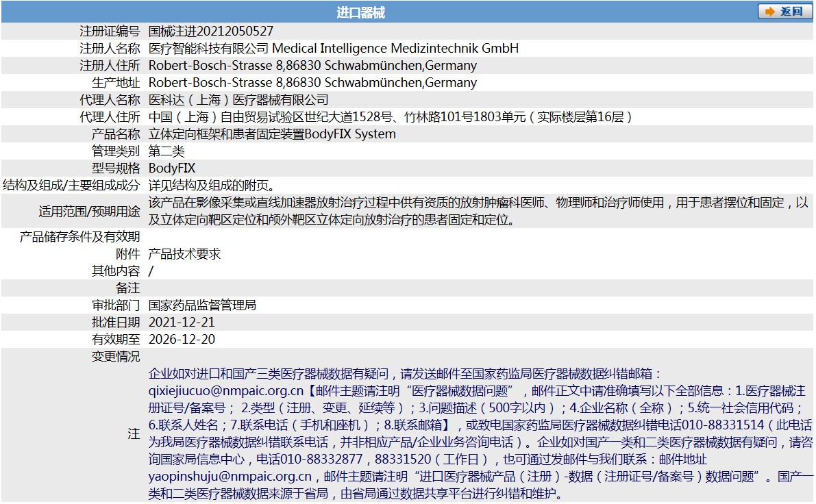
Task: Select text 详见结构及组成的附页。
Action: click(x=214, y=186)
